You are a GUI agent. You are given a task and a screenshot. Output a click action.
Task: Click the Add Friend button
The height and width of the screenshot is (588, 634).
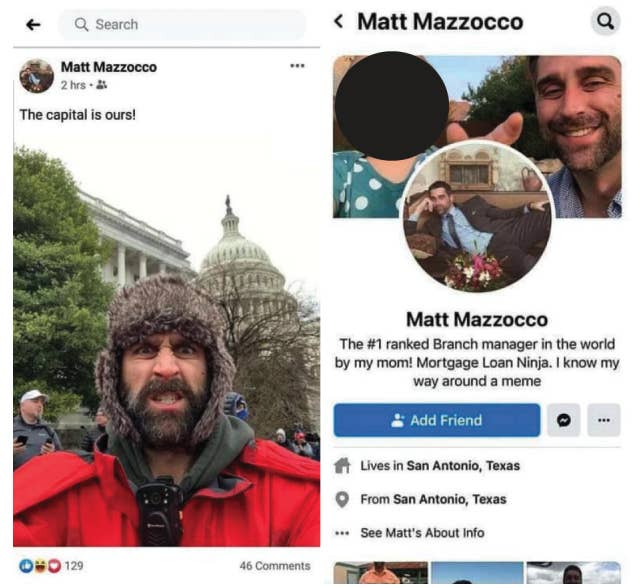(x=437, y=420)
